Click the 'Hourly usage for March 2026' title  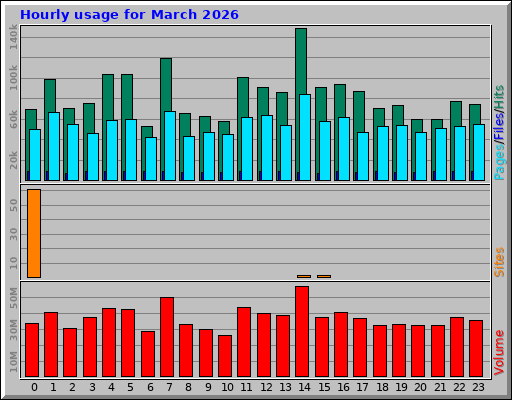coord(129,15)
